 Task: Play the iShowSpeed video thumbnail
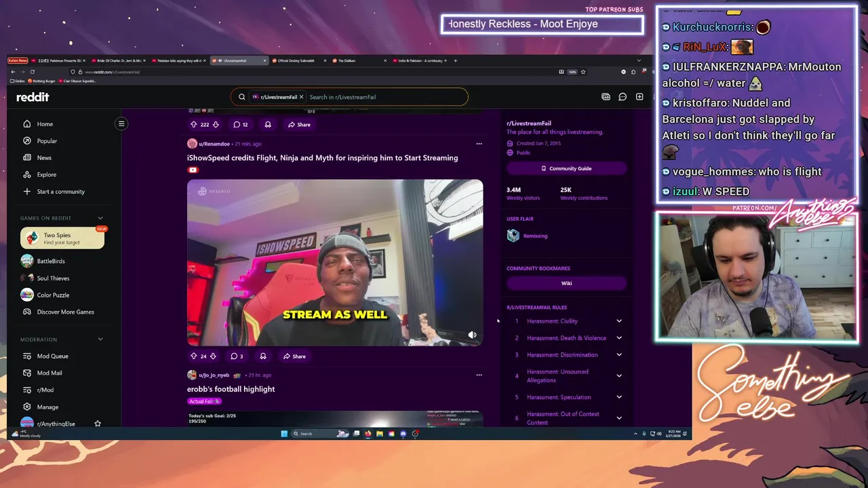point(335,263)
